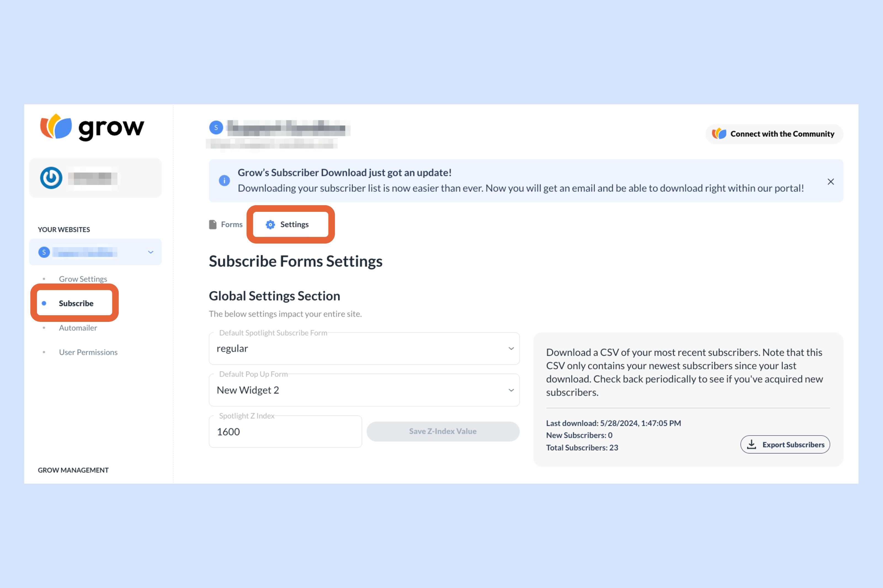The height and width of the screenshot is (588, 883).
Task: Dismiss the subscriber download update banner
Action: pos(831,181)
